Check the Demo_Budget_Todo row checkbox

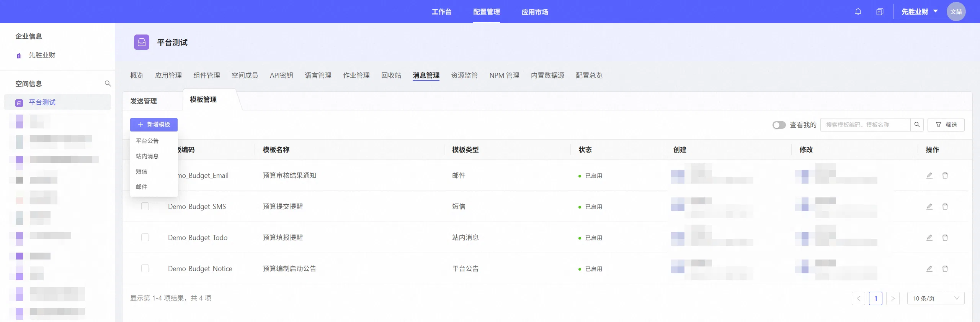click(x=145, y=237)
